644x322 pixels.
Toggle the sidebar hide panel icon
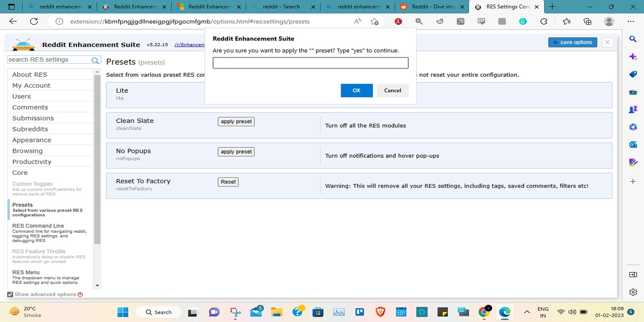click(633, 275)
